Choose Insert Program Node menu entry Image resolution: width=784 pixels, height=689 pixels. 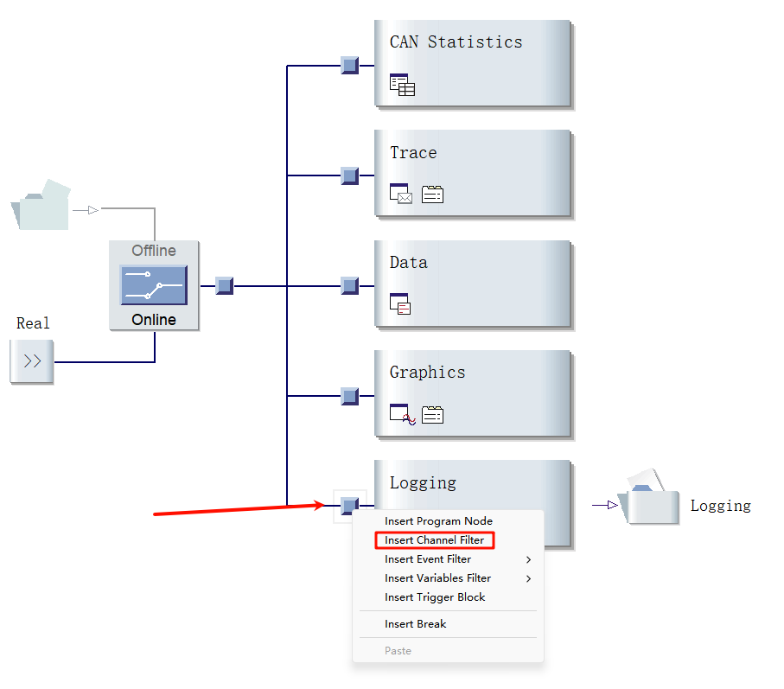tap(438, 521)
